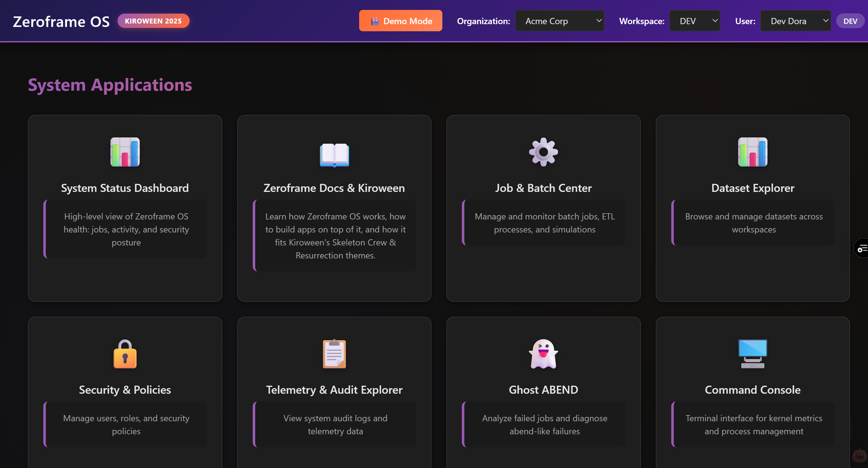Click the System Status Dashboard bar chart icon

[125, 152]
